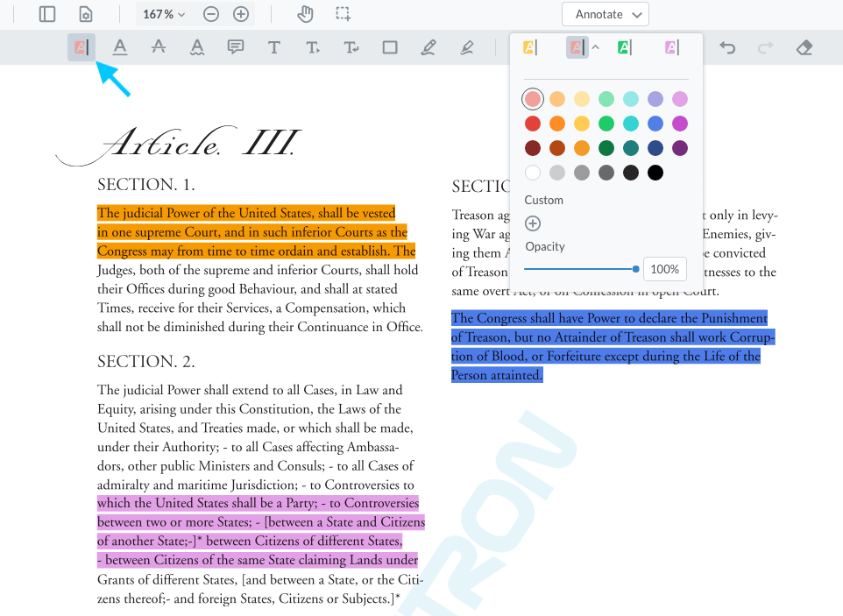Image resolution: width=843 pixels, height=616 pixels.
Task: Open the view controls settings
Action: [86, 14]
